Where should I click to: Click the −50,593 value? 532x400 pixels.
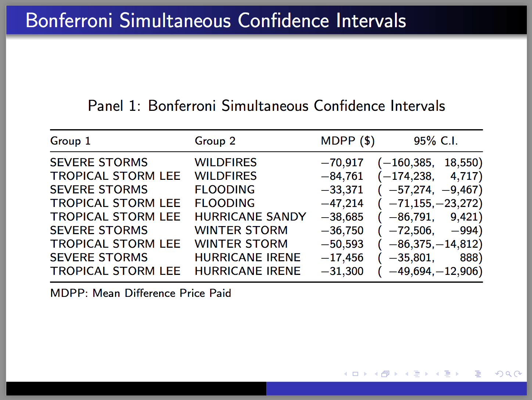click(x=342, y=244)
